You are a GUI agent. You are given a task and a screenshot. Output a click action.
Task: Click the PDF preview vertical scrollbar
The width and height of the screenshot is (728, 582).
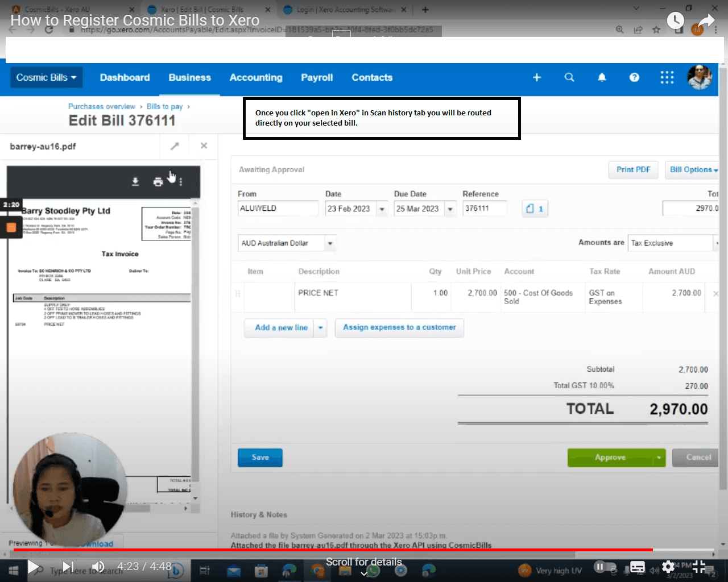click(196, 349)
